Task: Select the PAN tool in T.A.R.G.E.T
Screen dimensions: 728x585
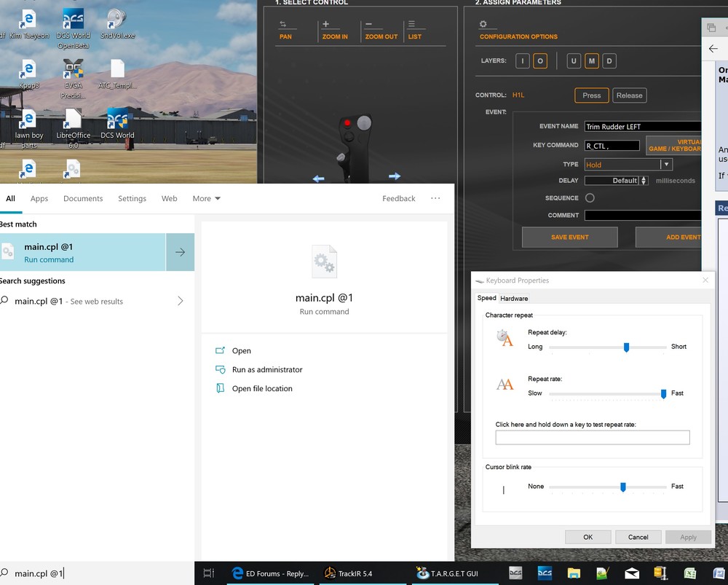Action: click(285, 31)
